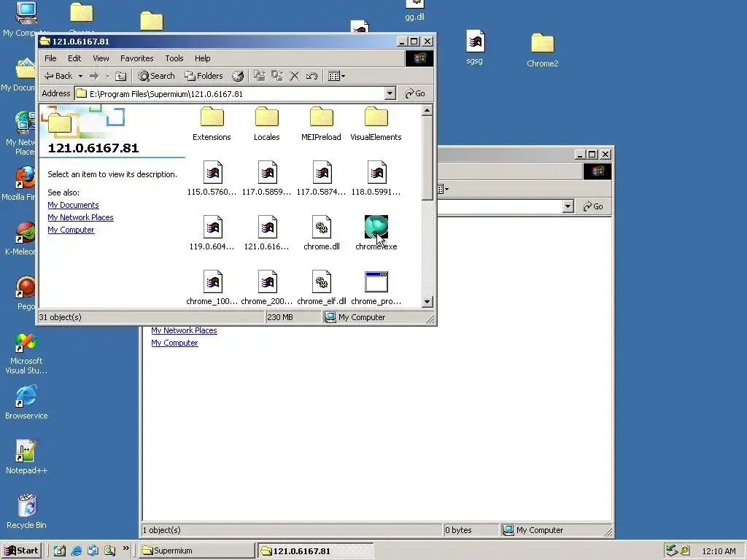This screenshot has width=747, height=560.
Task: Click the History toolbar icon
Action: [238, 76]
